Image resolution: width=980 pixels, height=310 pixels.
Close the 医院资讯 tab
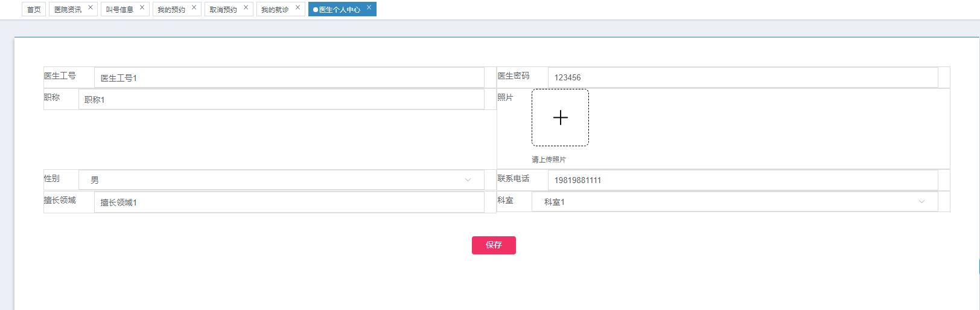pyautogui.click(x=91, y=7)
